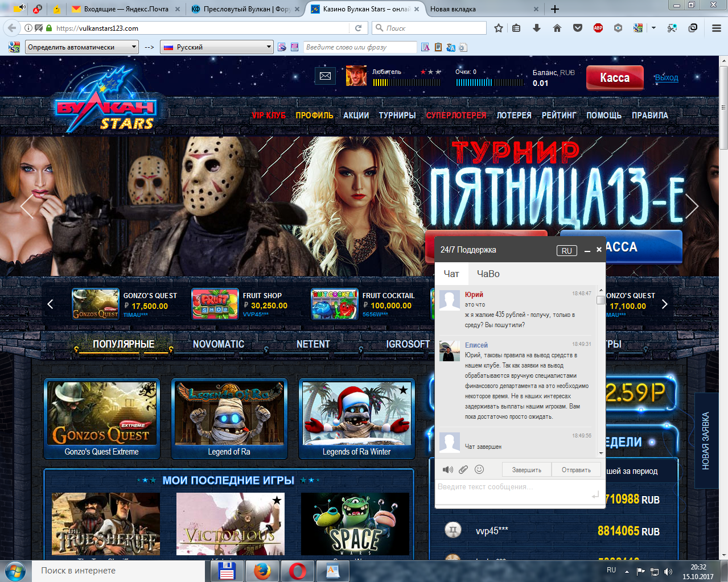
Task: Reload the page from the address bar
Action: [358, 28]
